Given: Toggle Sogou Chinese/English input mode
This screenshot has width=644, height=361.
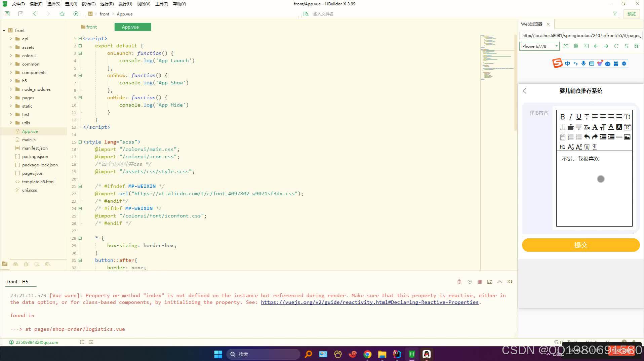Looking at the screenshot, I should pyautogui.click(x=567, y=64).
